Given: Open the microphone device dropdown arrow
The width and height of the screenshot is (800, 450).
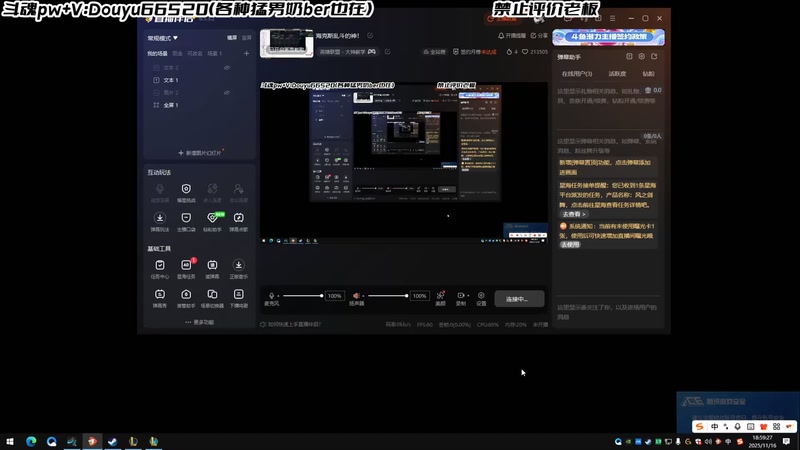Looking at the screenshot, I should pos(278,296).
